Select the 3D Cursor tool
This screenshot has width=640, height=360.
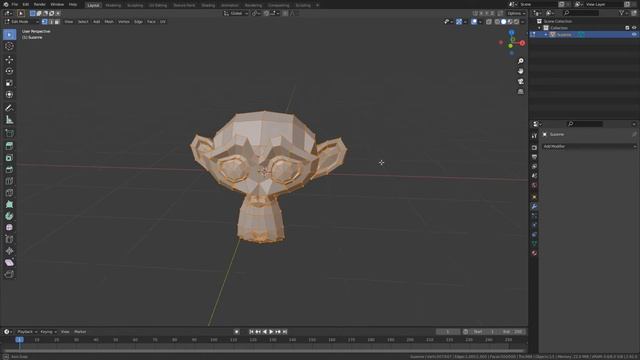tap(9, 46)
